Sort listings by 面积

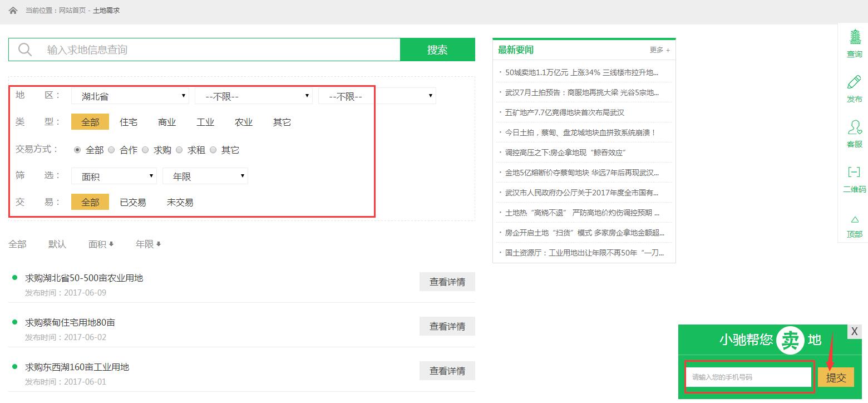101,244
